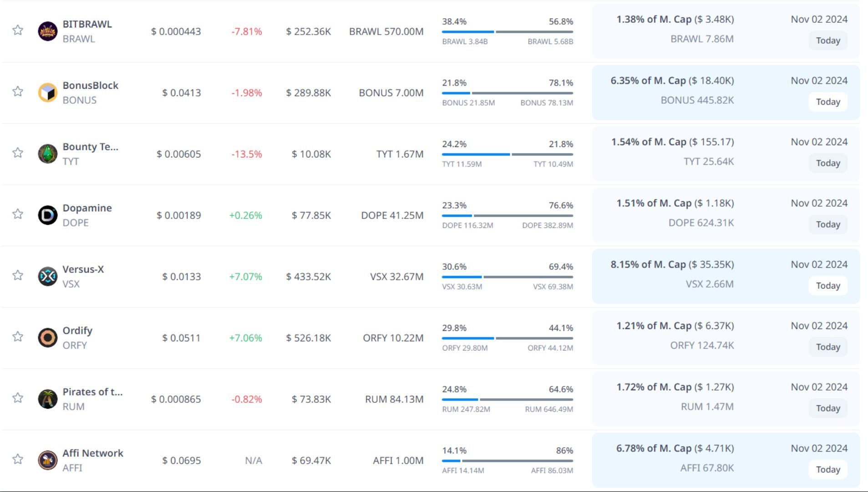
Task: Toggle favorite star for BITBRAWL
Action: click(18, 30)
